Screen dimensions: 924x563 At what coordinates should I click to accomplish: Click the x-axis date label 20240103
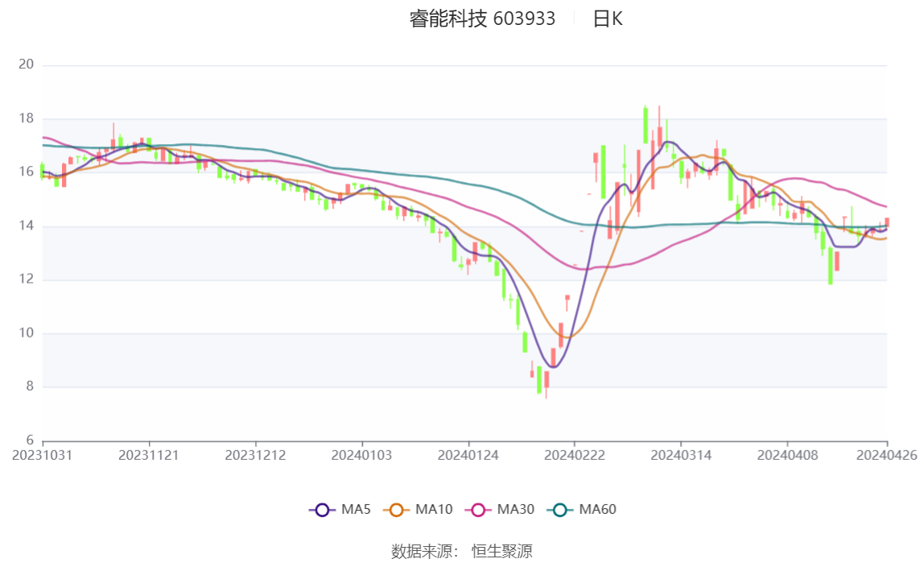tap(361, 455)
